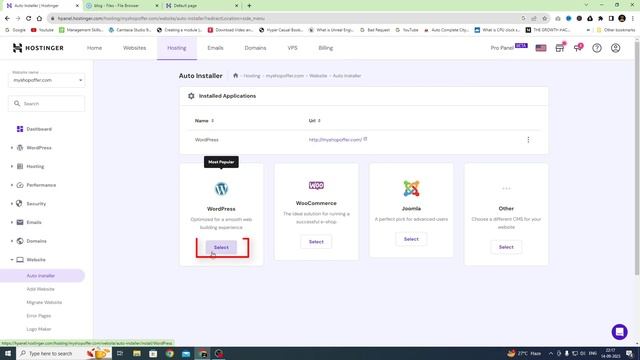This screenshot has height=360, width=640.
Task: Click the WooCommerce logo on card
Action: click(316, 185)
